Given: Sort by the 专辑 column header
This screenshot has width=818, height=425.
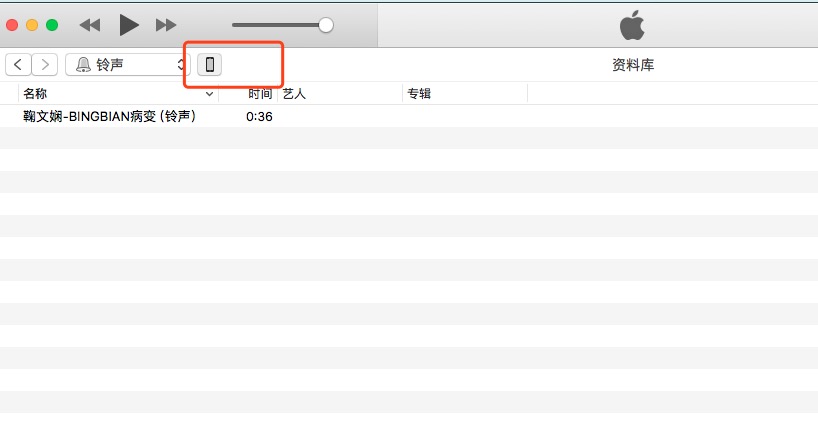Looking at the screenshot, I should tap(419, 94).
